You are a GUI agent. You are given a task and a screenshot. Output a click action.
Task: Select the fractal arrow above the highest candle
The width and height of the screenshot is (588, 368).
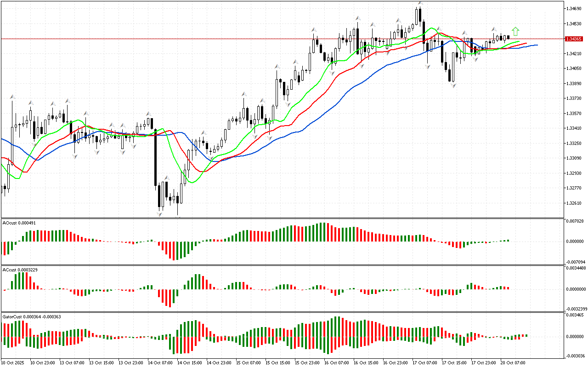click(x=420, y=4)
